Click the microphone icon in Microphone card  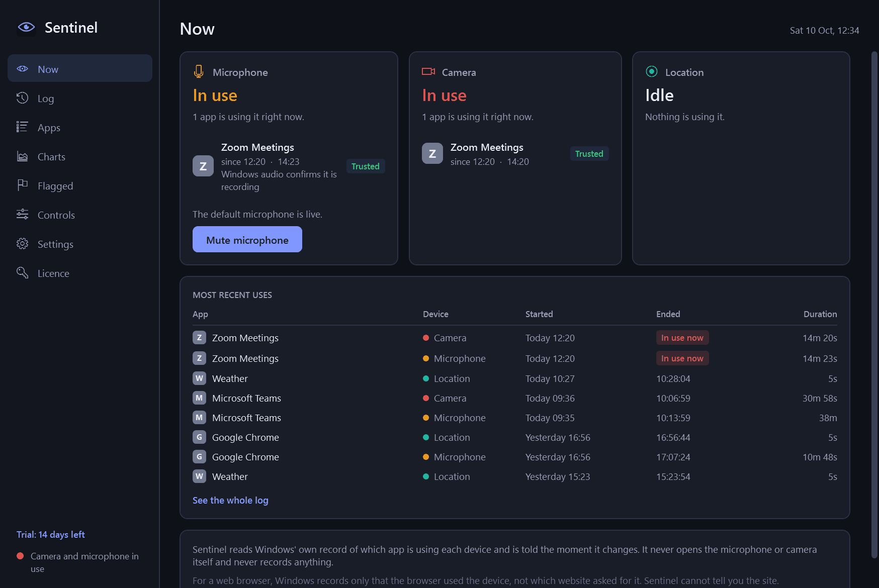pyautogui.click(x=199, y=71)
